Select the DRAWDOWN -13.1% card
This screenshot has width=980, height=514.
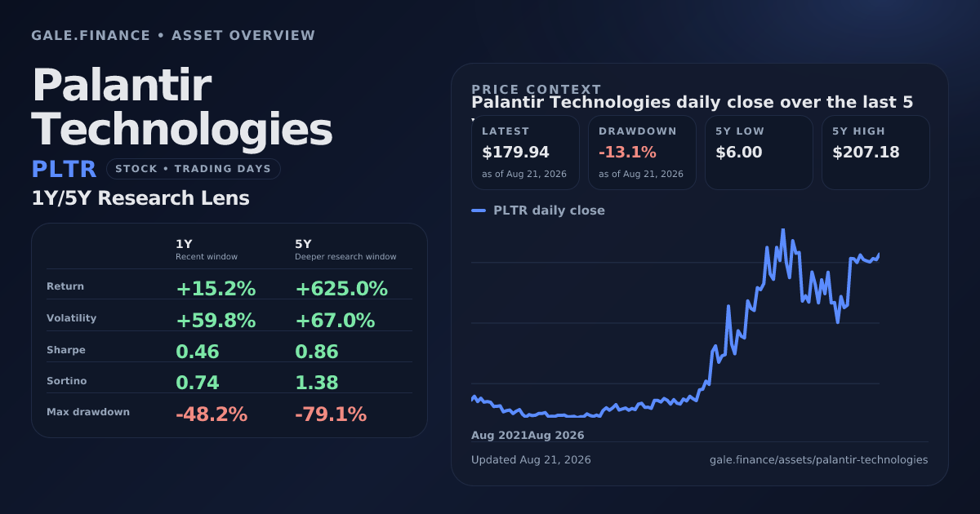642,153
